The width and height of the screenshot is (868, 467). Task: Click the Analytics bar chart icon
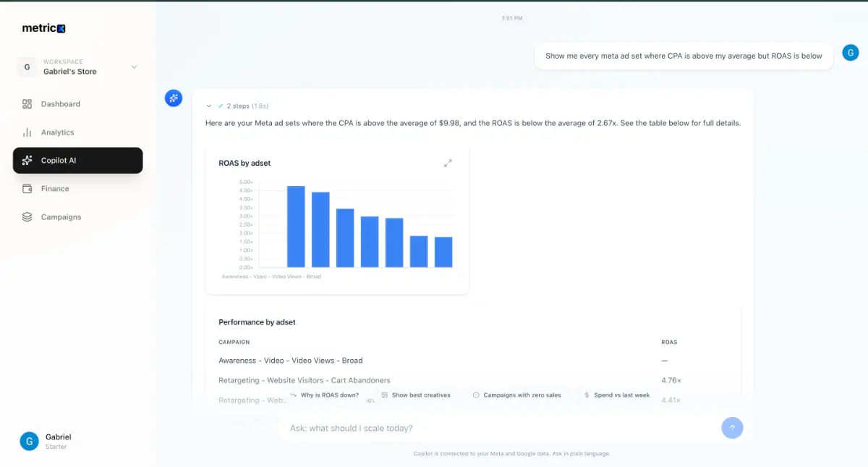pos(27,132)
